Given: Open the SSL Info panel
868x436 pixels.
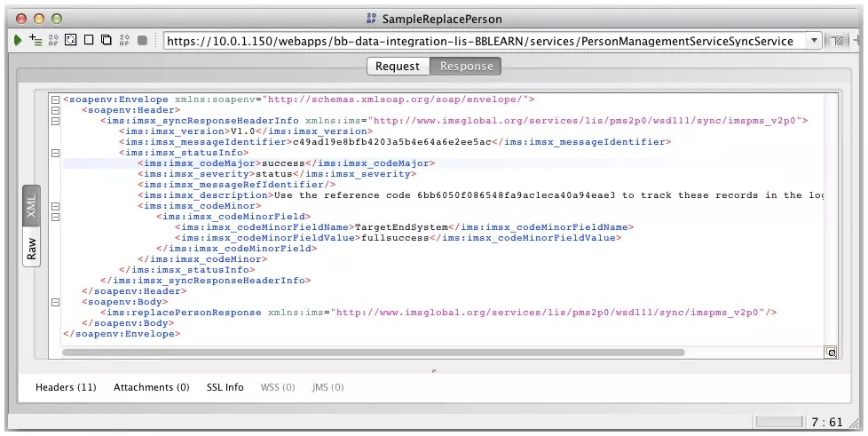Looking at the screenshot, I should tap(225, 387).
